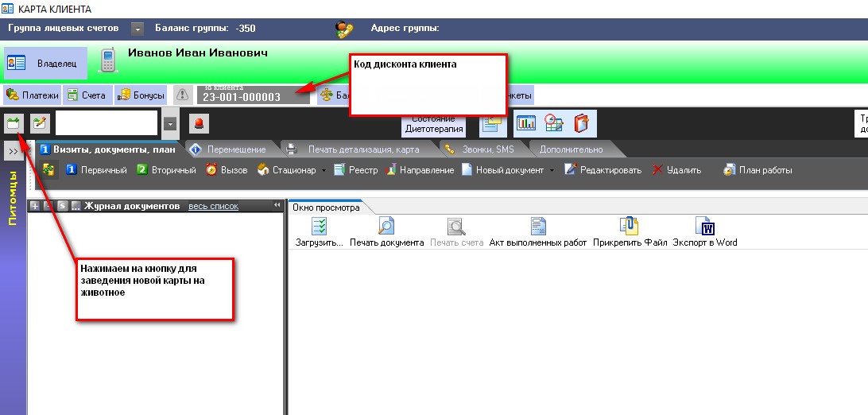Click the весь список link
Image resolution: width=868 pixels, height=415 pixels.
(x=213, y=206)
